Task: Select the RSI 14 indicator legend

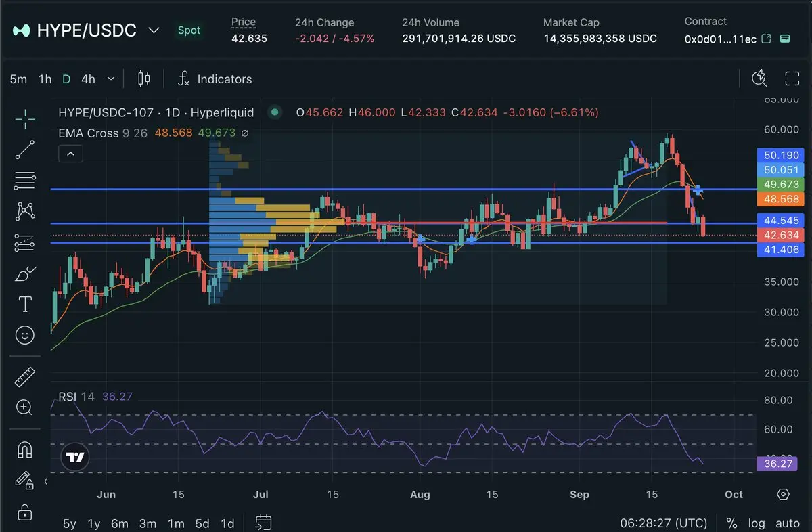Action: coord(76,396)
